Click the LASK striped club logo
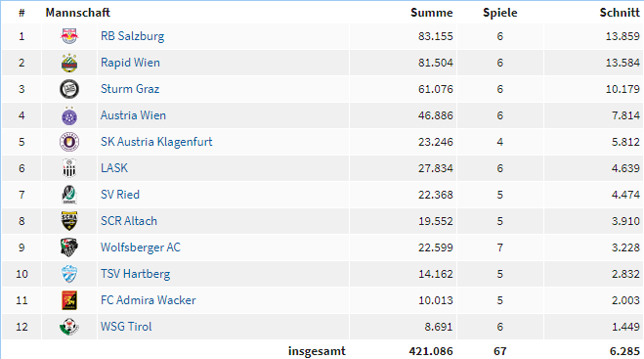Viewport: 644px width, 359px height. point(69,168)
